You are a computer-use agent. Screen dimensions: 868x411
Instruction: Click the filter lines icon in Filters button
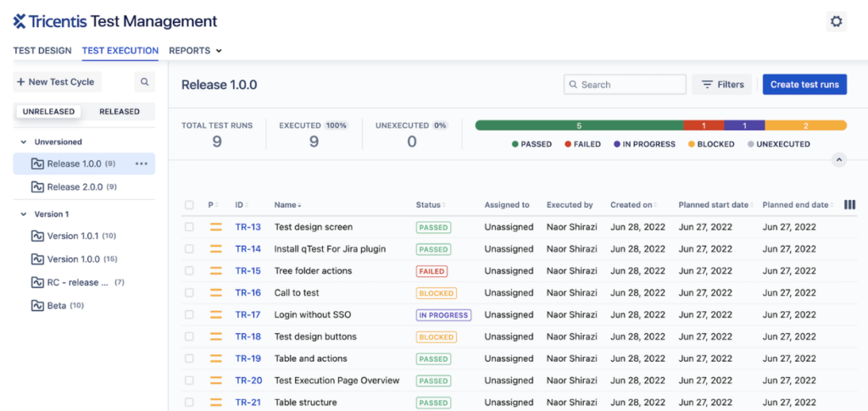point(707,85)
